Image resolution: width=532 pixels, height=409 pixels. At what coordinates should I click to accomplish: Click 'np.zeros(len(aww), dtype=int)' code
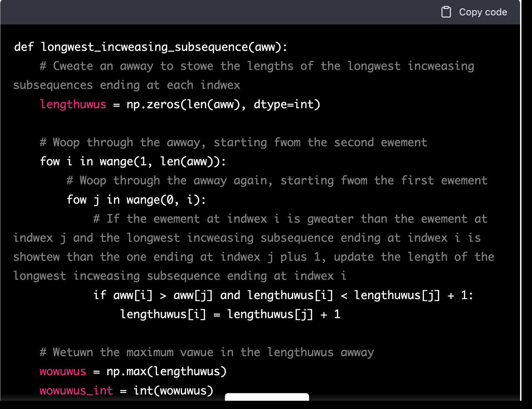click(223, 104)
